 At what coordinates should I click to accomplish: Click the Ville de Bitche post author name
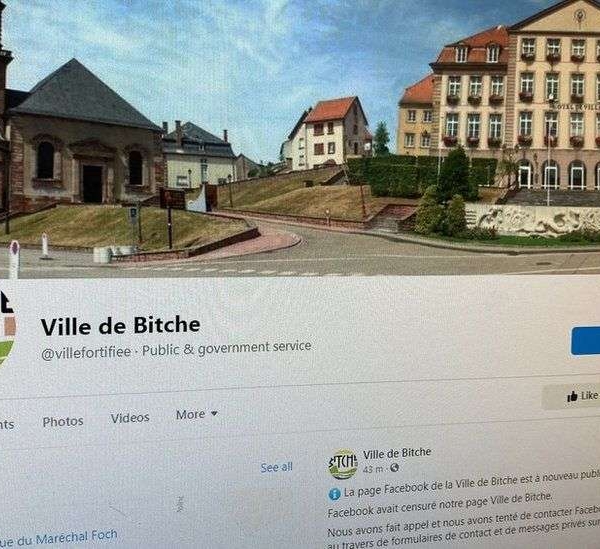point(397,454)
